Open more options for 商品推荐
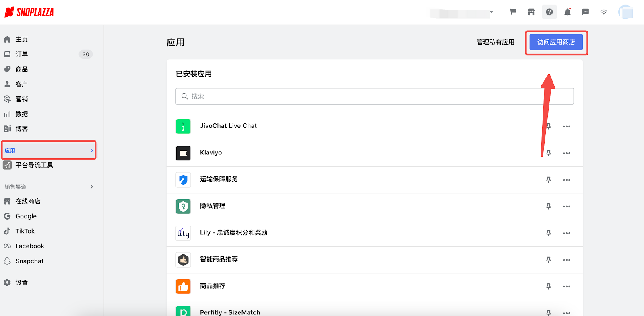The width and height of the screenshot is (644, 316). pyautogui.click(x=566, y=286)
